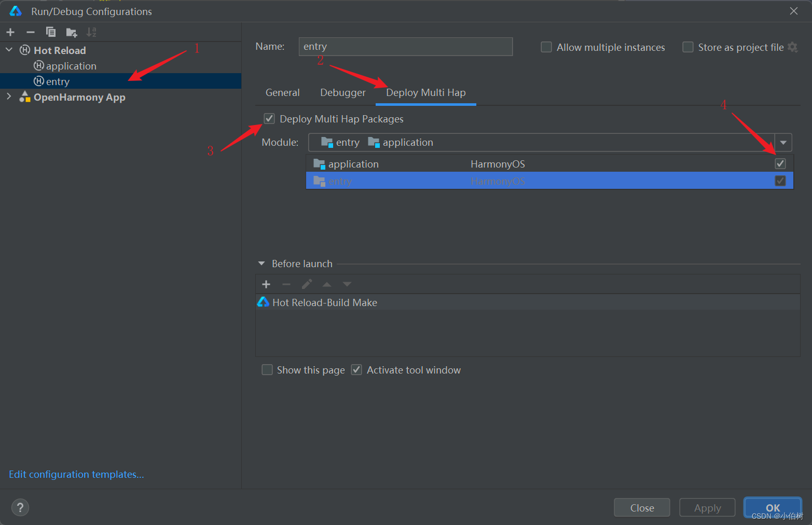Switch to the Debugger tab
This screenshot has height=525, width=812.
click(x=343, y=92)
